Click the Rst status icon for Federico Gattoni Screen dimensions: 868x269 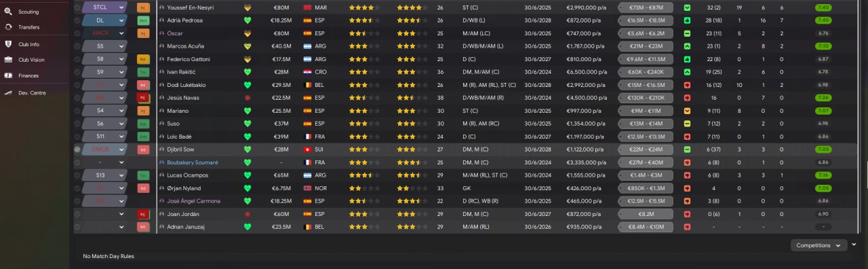pos(143,59)
